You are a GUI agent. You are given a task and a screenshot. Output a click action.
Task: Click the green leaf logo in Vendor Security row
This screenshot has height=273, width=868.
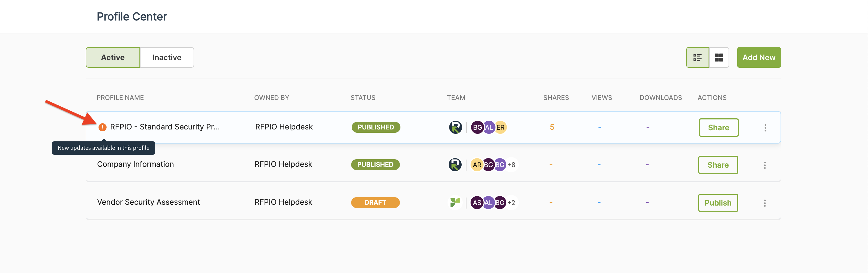[x=455, y=203]
